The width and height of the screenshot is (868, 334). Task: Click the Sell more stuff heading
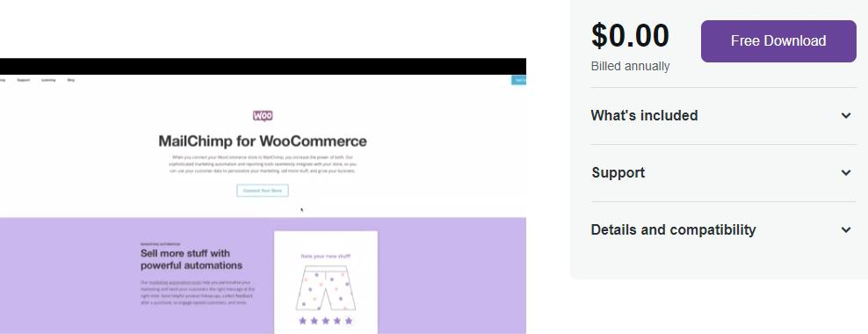point(191,259)
